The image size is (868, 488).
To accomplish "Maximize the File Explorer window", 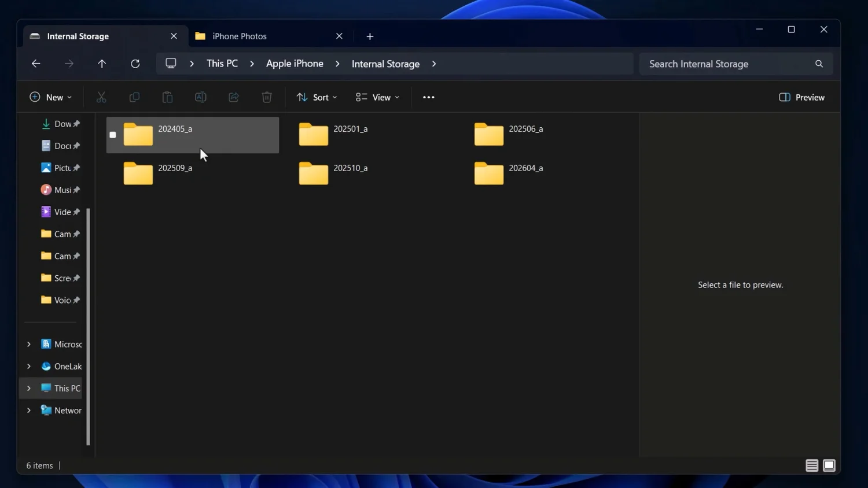I will point(791,29).
